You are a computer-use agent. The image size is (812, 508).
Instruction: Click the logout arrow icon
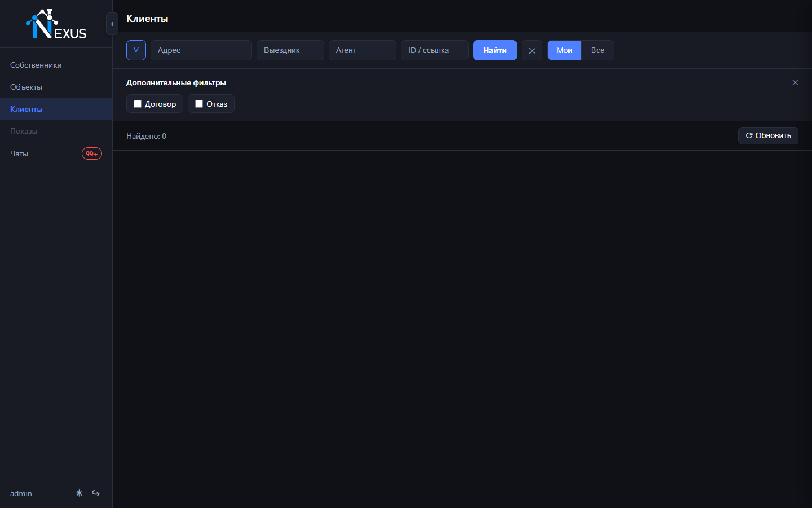coord(96,493)
